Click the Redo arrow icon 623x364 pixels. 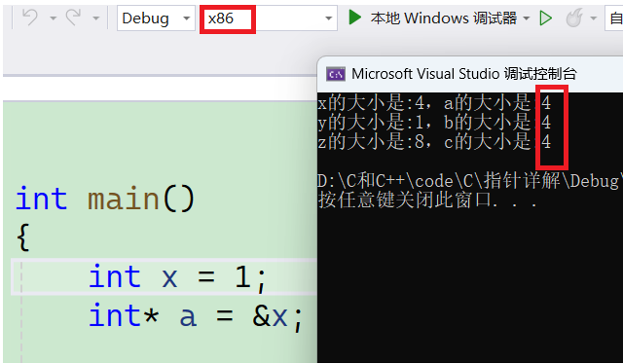click(73, 18)
